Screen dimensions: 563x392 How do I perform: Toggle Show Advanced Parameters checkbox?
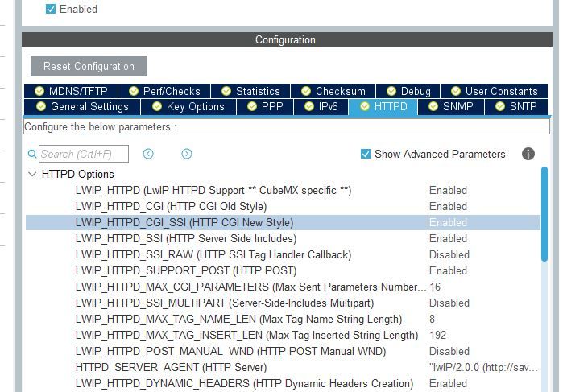pyautogui.click(x=365, y=154)
